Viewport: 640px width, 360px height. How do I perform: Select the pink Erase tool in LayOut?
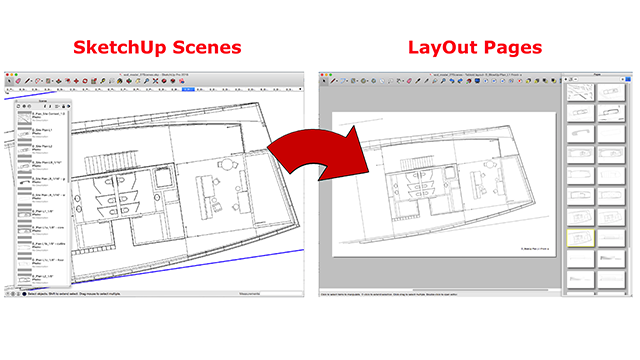(x=409, y=81)
